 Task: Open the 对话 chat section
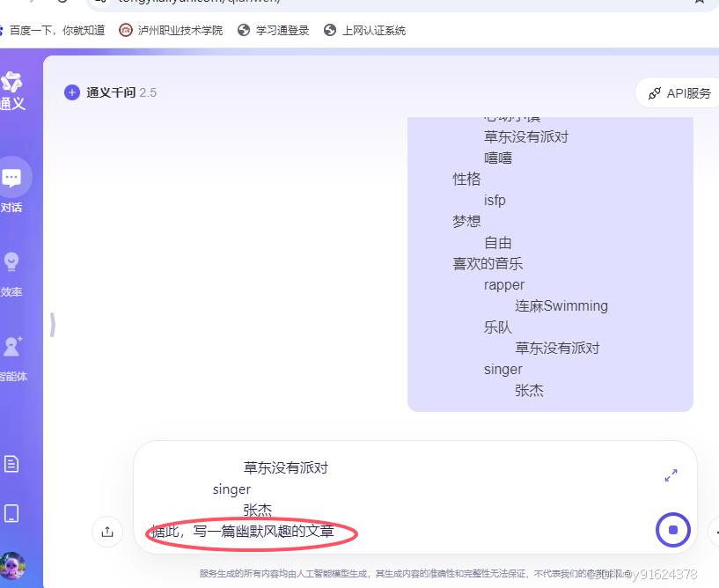point(12,186)
